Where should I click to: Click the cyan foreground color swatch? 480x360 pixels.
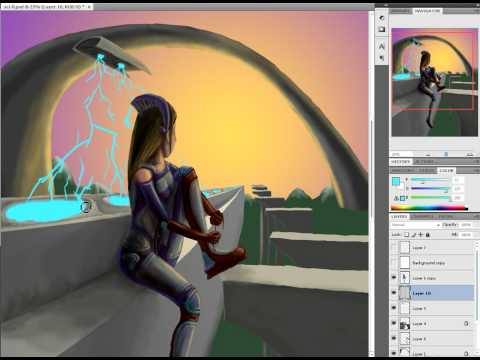(396, 182)
